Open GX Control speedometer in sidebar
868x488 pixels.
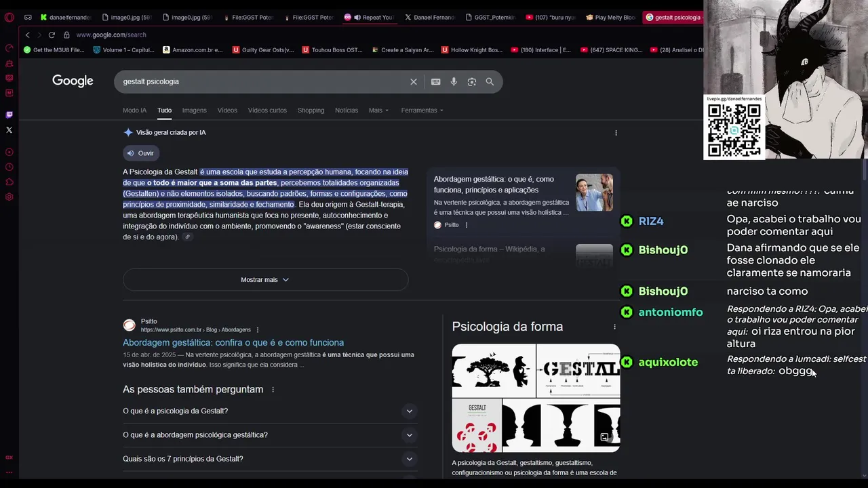coord(9,48)
